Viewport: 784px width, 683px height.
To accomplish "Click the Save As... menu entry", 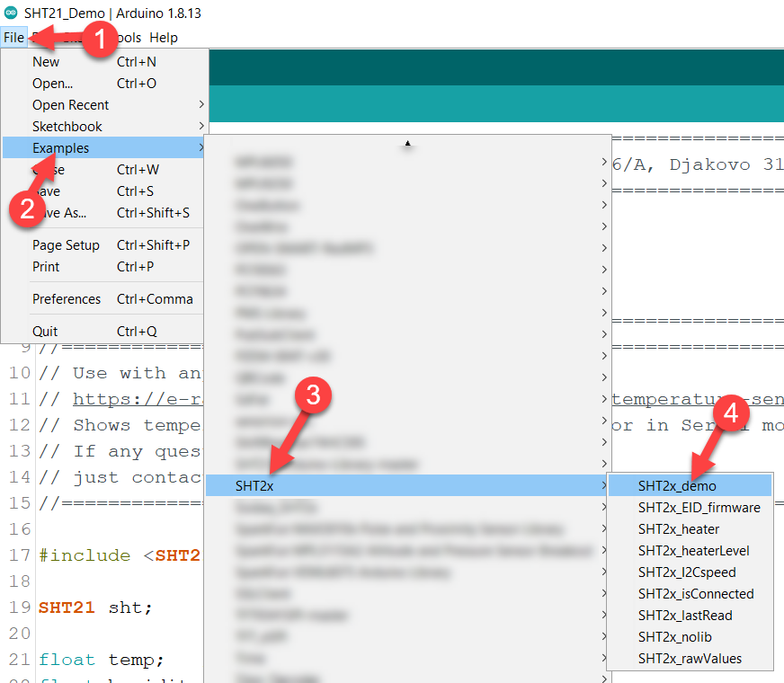I will pyautogui.click(x=104, y=213).
